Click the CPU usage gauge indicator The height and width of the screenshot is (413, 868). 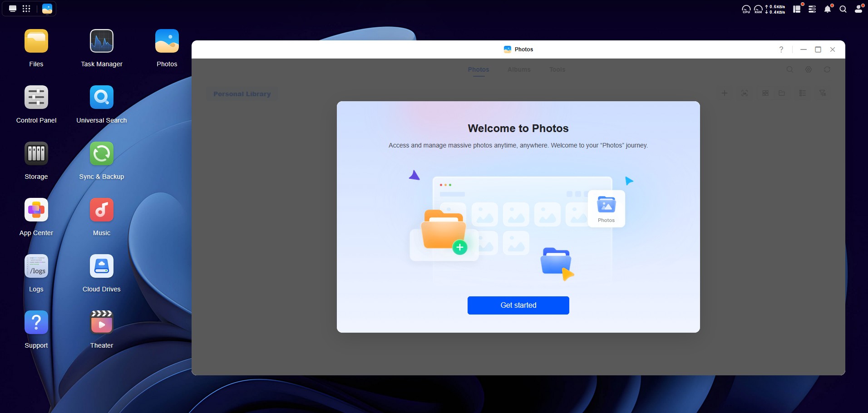pos(746,9)
